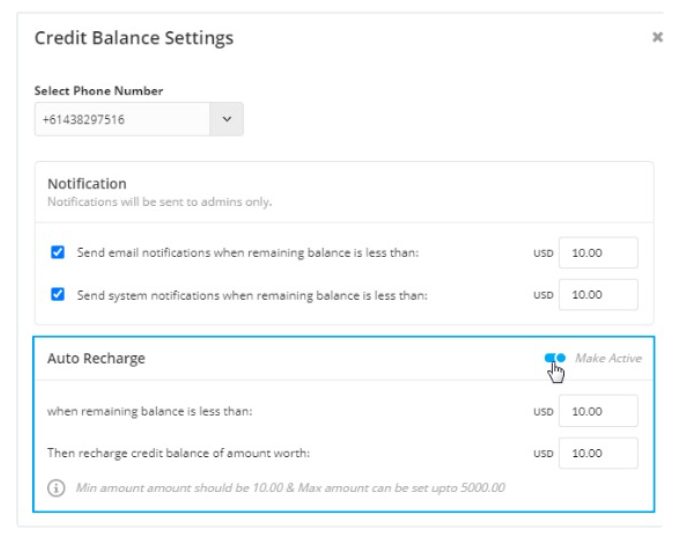Screen dimensions: 676x537
Task: Click the Min amount hint text
Action: click(290, 488)
